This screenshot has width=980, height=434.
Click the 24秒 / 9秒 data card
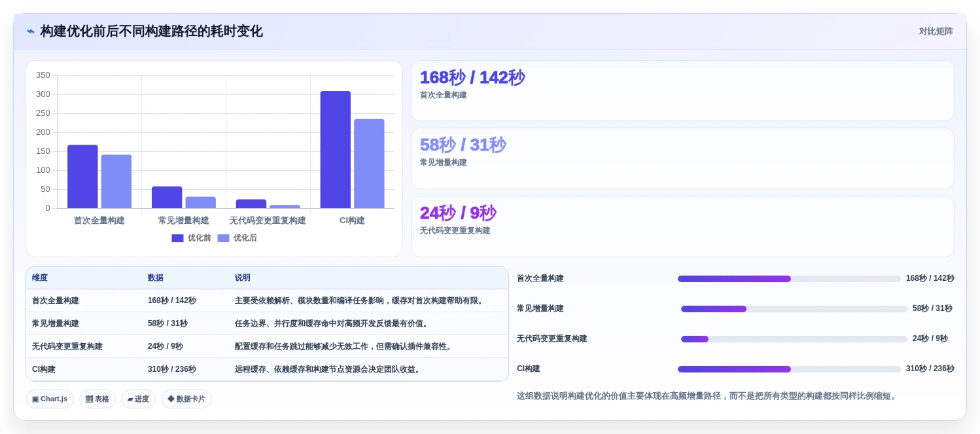click(682, 226)
